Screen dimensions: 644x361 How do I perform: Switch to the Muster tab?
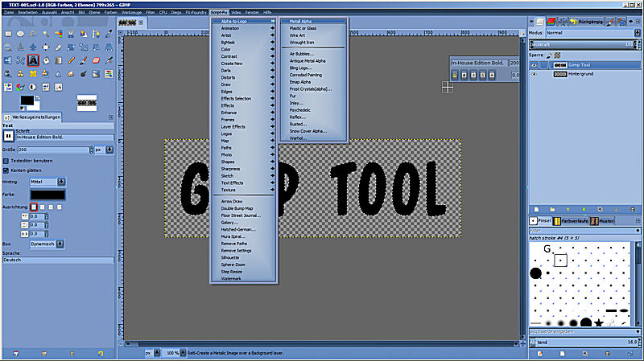[x=601, y=221]
